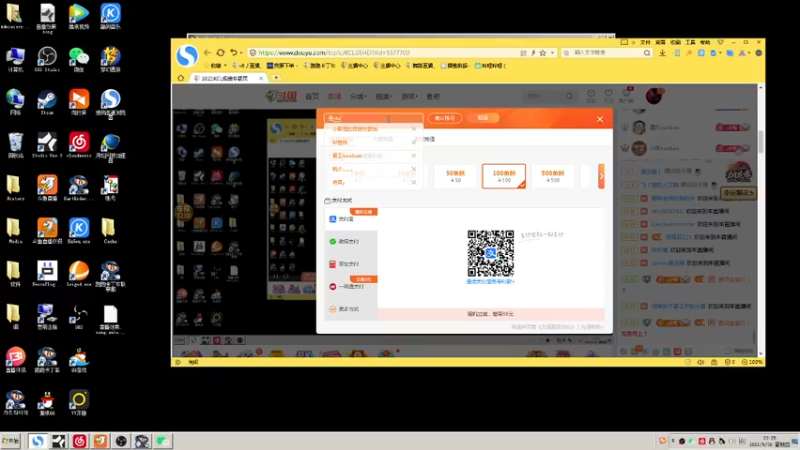Open address bar dropdown arrow
Image resolution: width=800 pixels, height=450 pixels.
pos(552,53)
